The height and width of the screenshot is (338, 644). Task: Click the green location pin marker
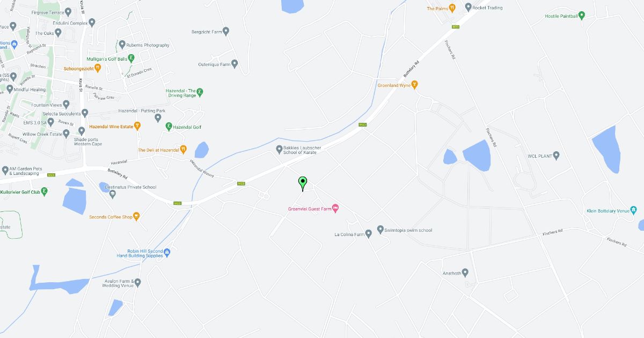[303, 184]
